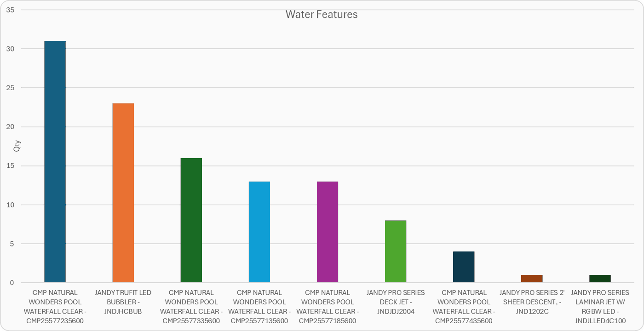
Task: Click the Water Features chart title
Action: coord(321,15)
